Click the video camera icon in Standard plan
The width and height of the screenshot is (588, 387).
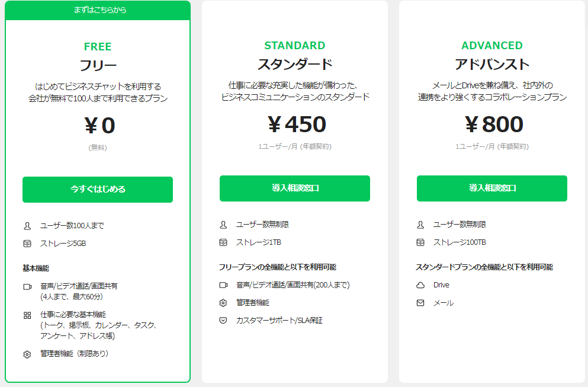[223, 285]
